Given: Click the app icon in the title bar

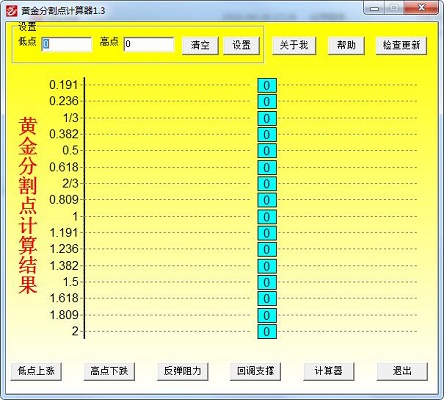Looking at the screenshot, I should tap(12, 10).
